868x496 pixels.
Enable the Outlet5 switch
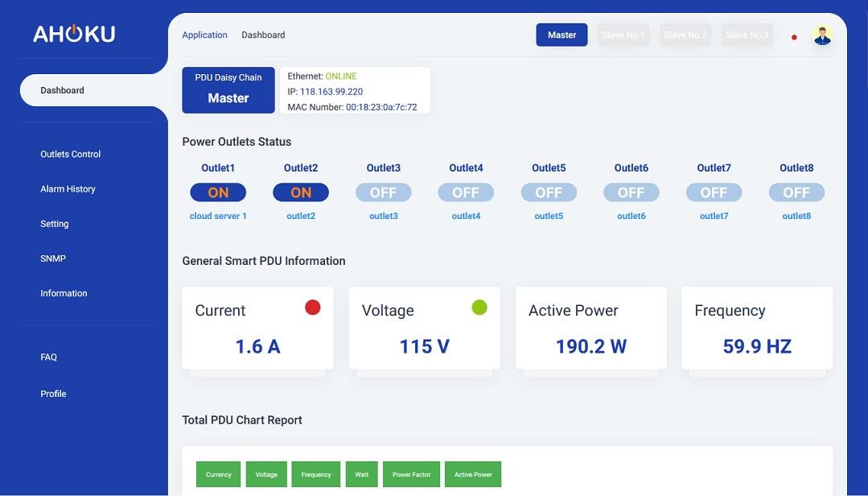549,192
